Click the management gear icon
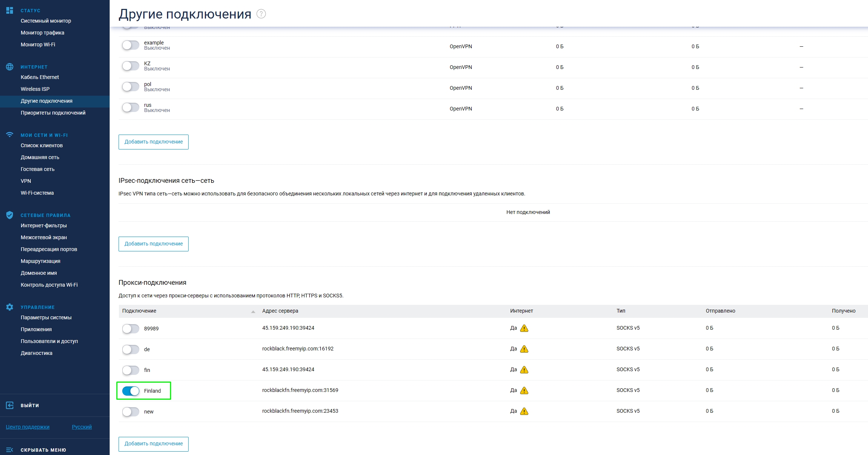The image size is (868, 455). click(10, 307)
